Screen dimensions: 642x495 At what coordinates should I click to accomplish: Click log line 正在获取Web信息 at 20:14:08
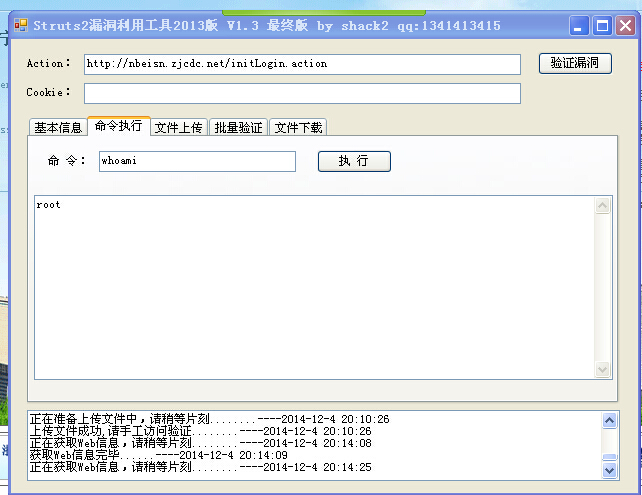200,443
